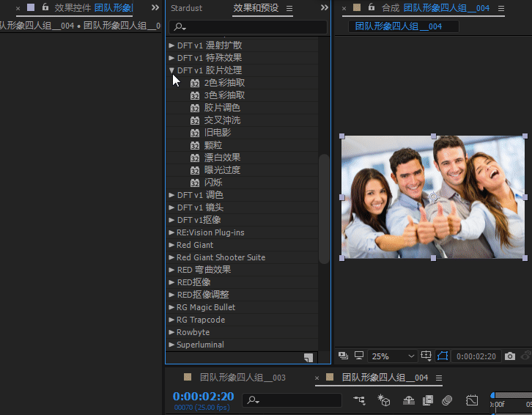Click the create new animation preset icon
Screen dimensions: 532x415
point(309,358)
